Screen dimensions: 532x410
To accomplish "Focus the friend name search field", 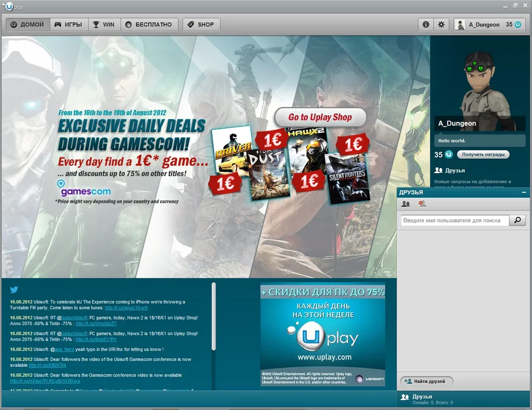I will pyautogui.click(x=455, y=220).
